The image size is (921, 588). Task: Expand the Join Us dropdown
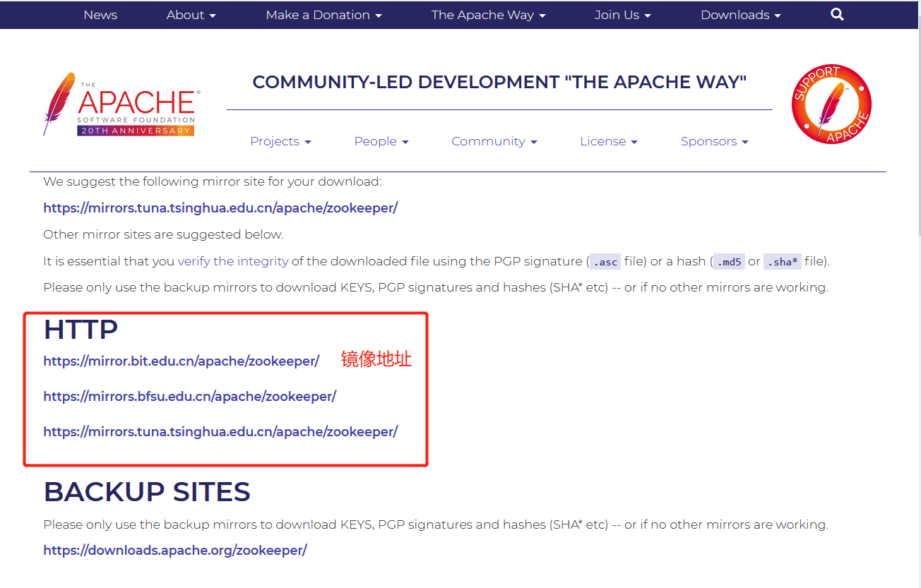(x=623, y=15)
